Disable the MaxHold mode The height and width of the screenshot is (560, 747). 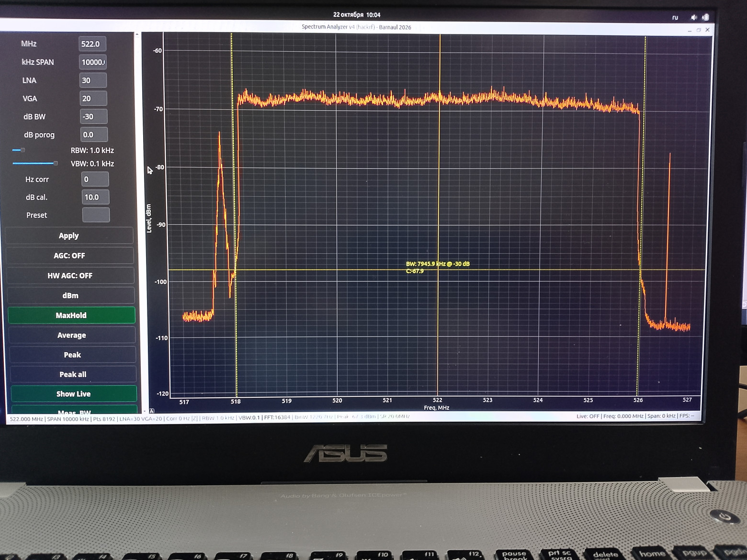(71, 315)
